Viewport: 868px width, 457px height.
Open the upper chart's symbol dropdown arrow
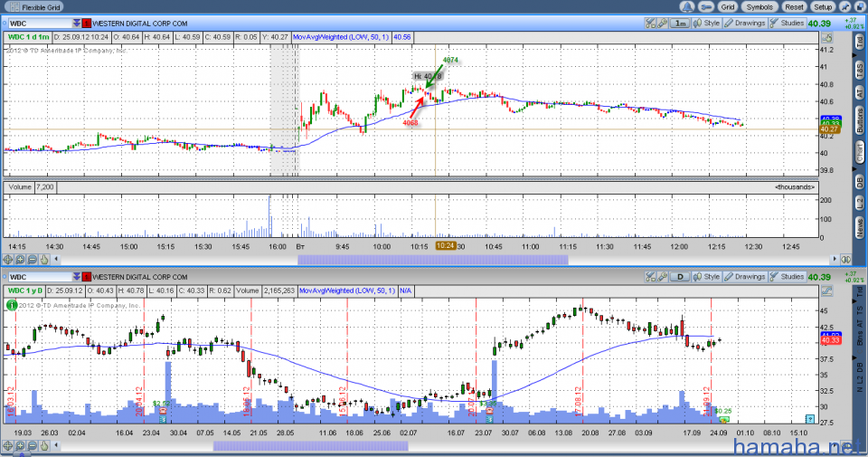pyautogui.click(x=76, y=24)
